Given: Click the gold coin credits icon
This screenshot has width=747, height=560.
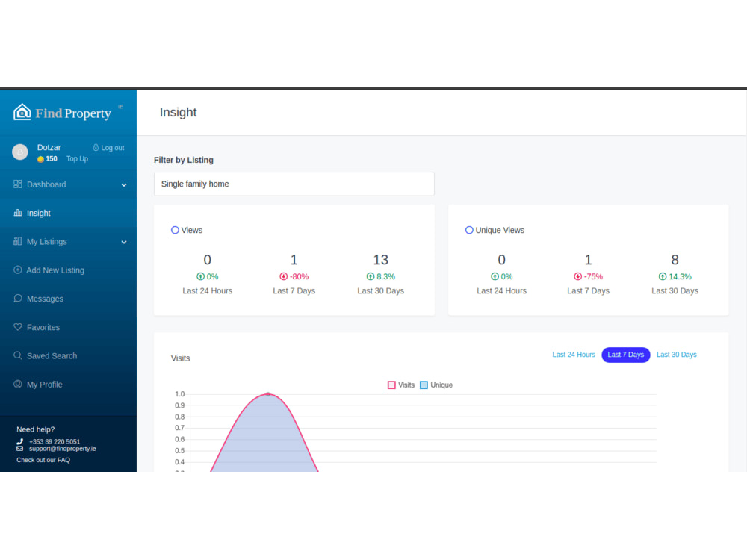Looking at the screenshot, I should point(40,159).
